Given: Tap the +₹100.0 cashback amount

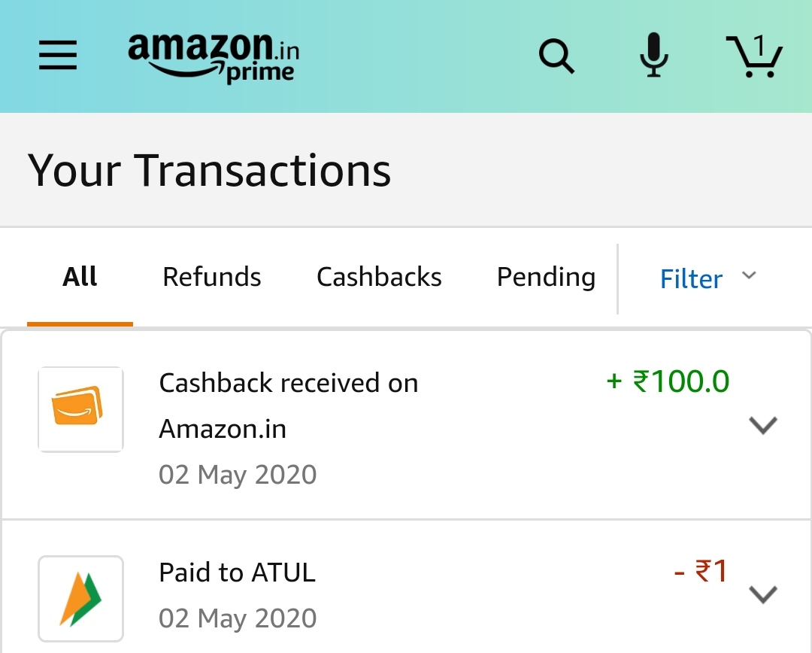Looking at the screenshot, I should (x=668, y=381).
